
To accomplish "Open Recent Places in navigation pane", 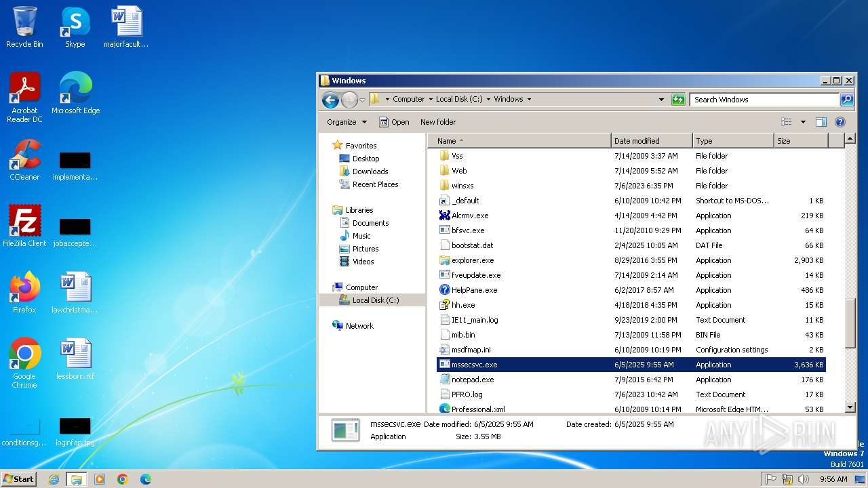I will pyautogui.click(x=375, y=184).
